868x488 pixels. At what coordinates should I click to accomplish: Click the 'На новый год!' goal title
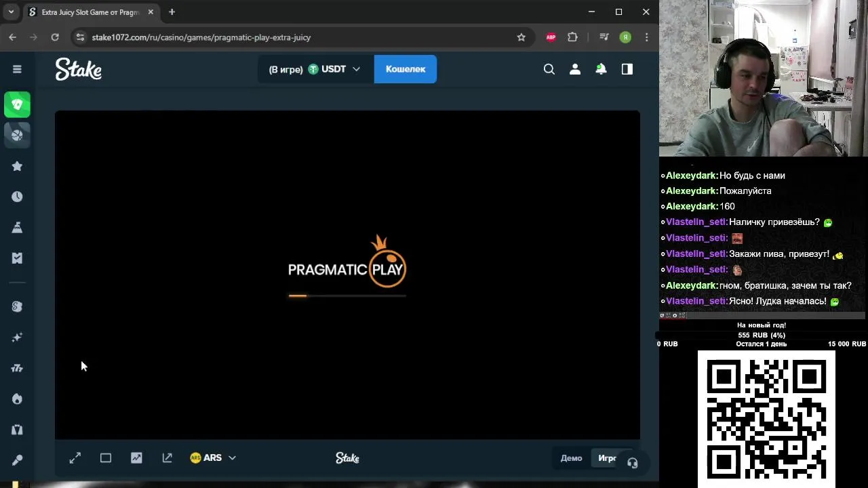click(762, 325)
